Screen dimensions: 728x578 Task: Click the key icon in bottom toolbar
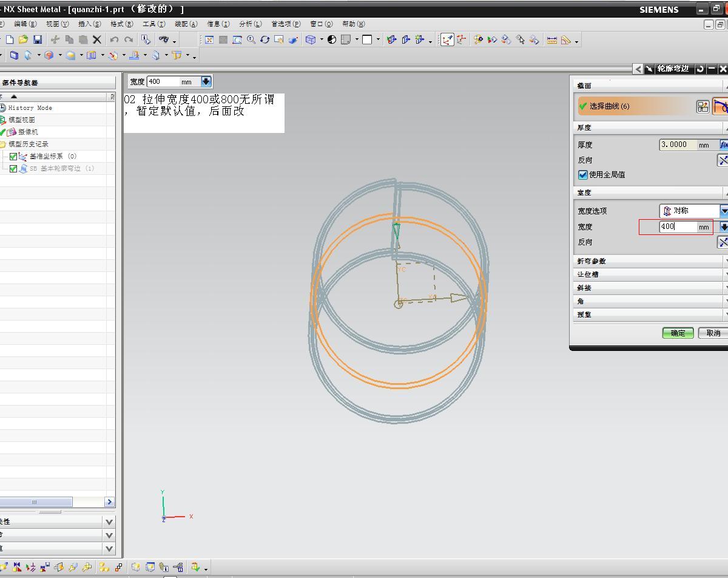87,567
